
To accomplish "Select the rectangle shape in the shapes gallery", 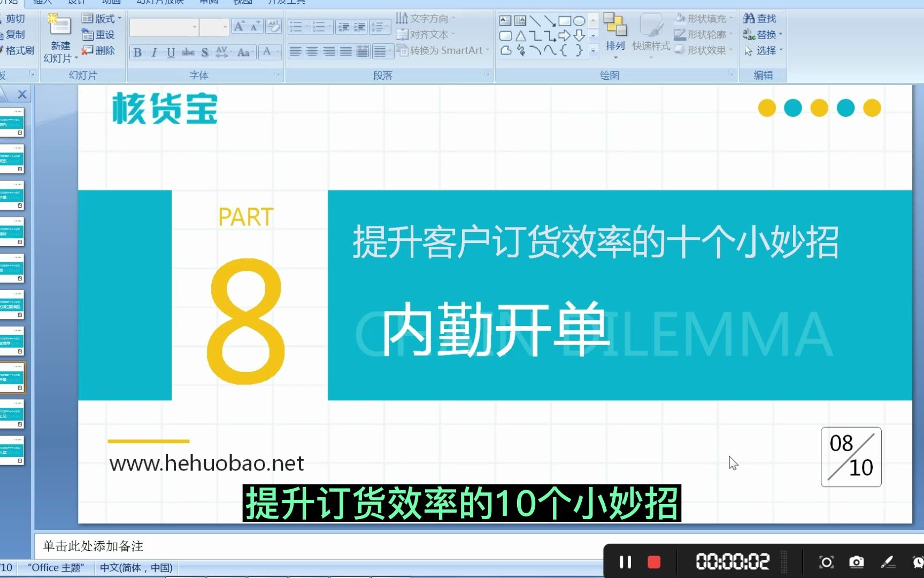I will click(x=564, y=21).
